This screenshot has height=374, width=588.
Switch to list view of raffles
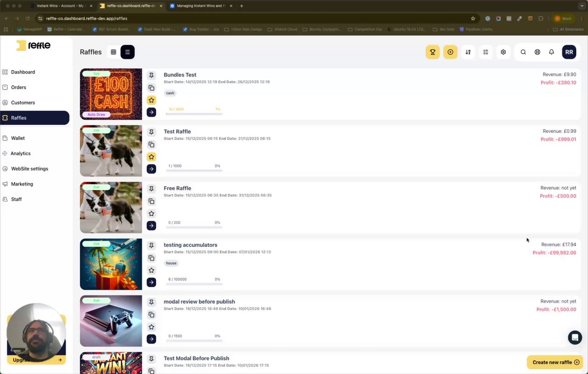[x=128, y=52]
